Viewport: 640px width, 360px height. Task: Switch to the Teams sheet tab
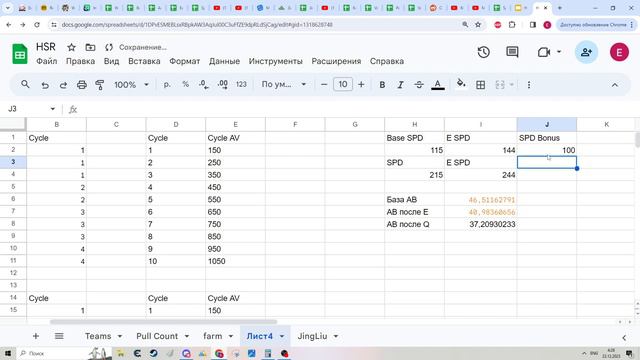98,336
